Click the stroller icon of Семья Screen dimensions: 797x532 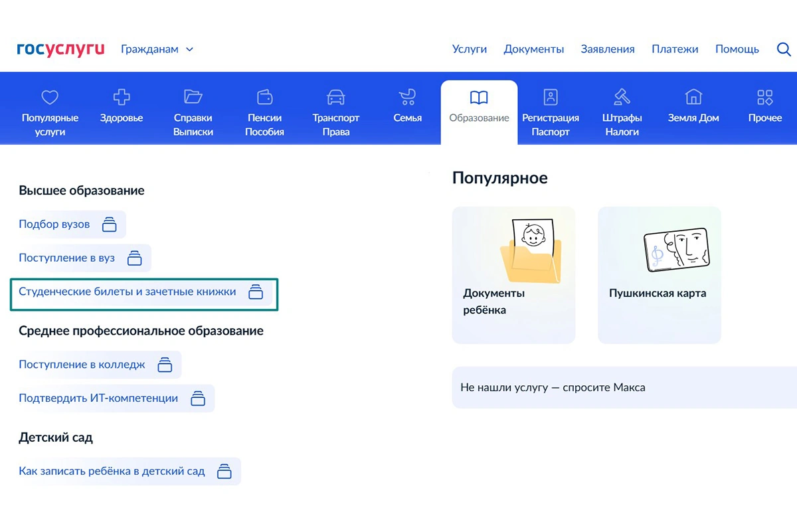pos(407,98)
